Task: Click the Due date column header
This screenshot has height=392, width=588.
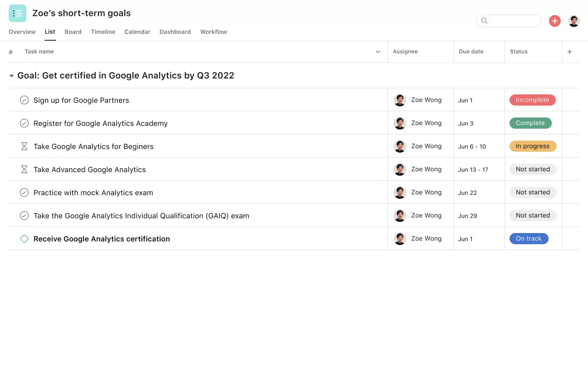Action: (471, 52)
